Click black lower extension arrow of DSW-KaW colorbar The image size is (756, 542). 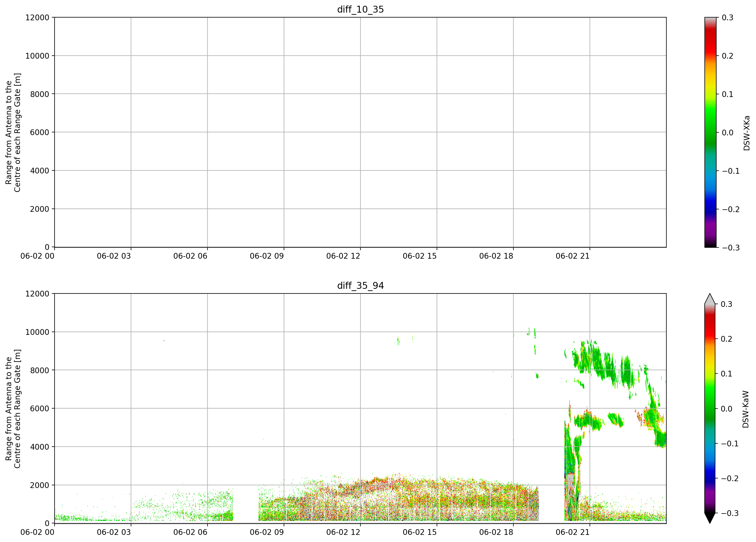(710, 518)
